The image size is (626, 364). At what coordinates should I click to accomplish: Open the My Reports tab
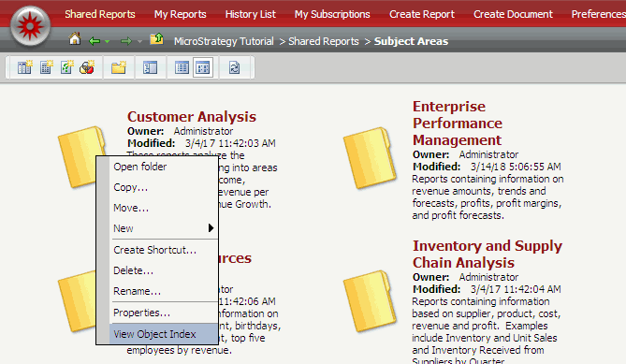coord(180,14)
